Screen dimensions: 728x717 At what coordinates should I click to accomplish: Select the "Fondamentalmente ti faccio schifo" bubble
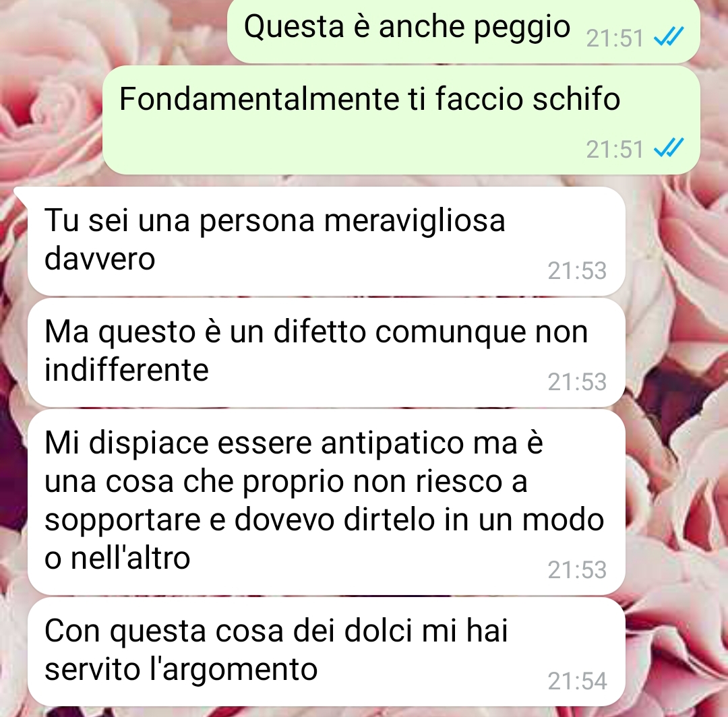click(x=401, y=120)
